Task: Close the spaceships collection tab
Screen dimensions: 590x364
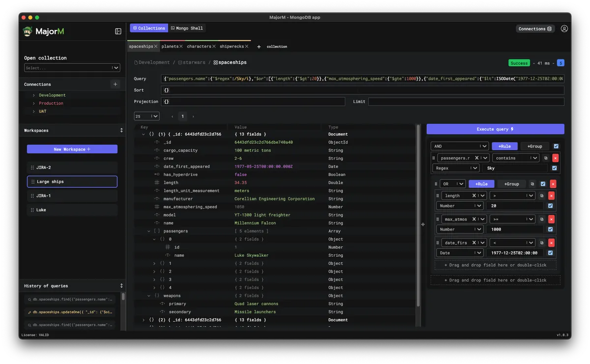Action: tap(156, 46)
